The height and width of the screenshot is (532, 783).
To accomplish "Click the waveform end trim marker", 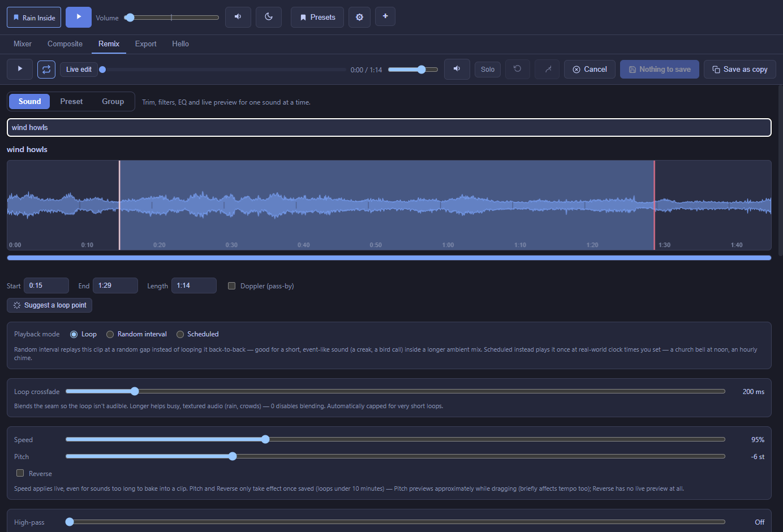I will [655, 205].
